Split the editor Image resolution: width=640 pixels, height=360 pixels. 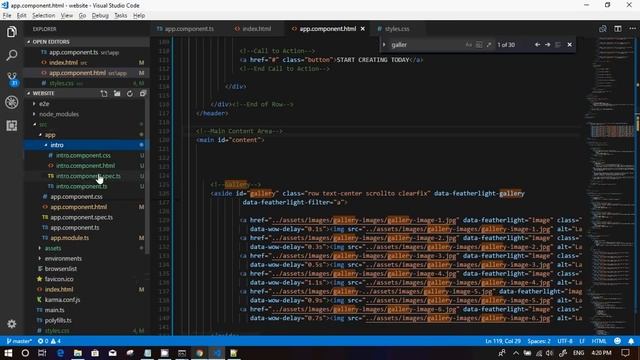(618, 29)
